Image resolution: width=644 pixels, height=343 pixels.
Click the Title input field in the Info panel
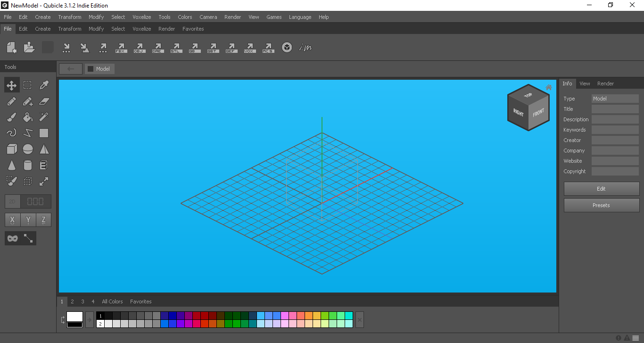tap(615, 109)
